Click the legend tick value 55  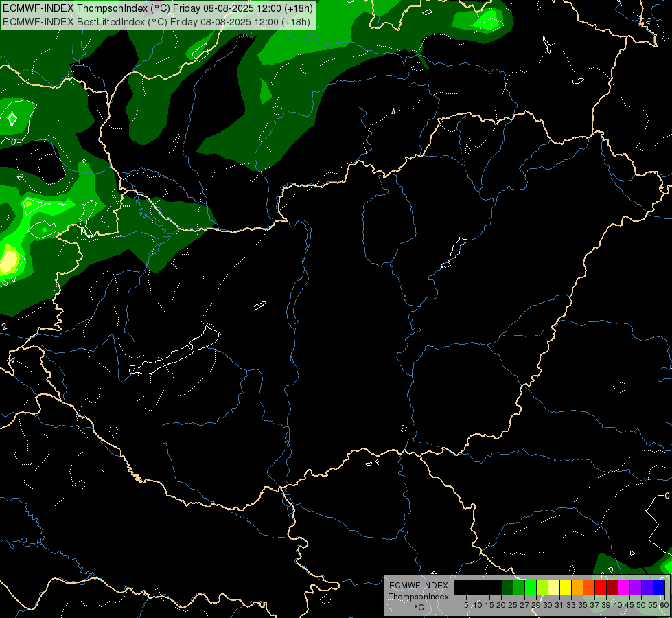[652, 605]
